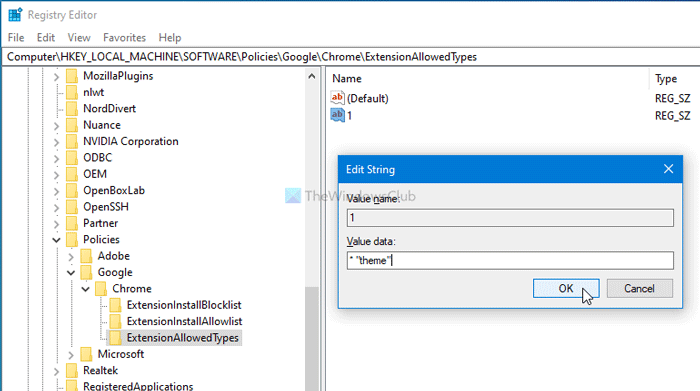Expand the Adobe key
The width and height of the screenshot is (700, 391).
[71, 257]
